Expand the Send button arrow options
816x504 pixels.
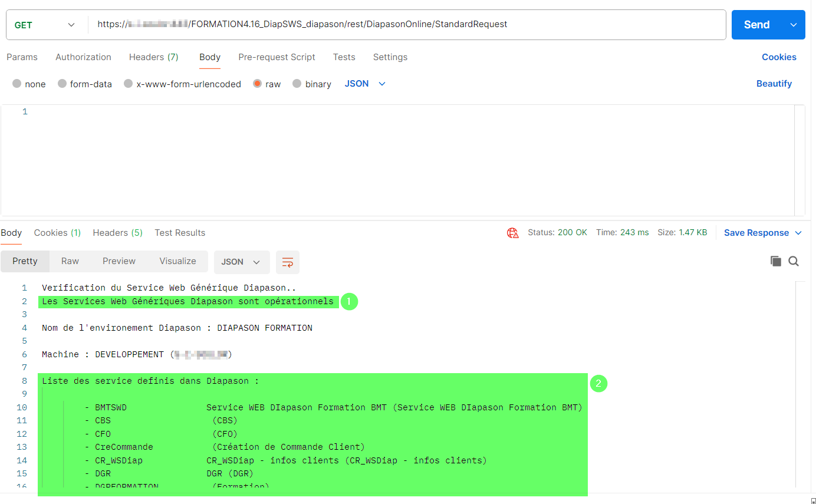tap(794, 25)
